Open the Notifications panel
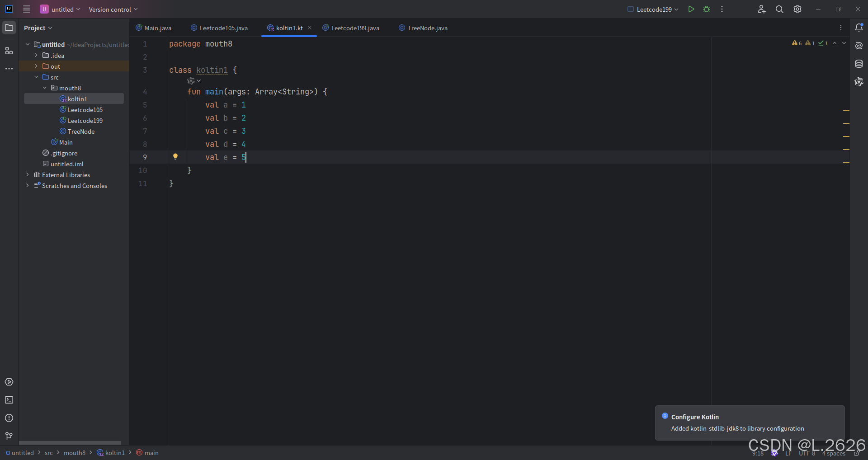The width and height of the screenshot is (868, 460). (859, 28)
